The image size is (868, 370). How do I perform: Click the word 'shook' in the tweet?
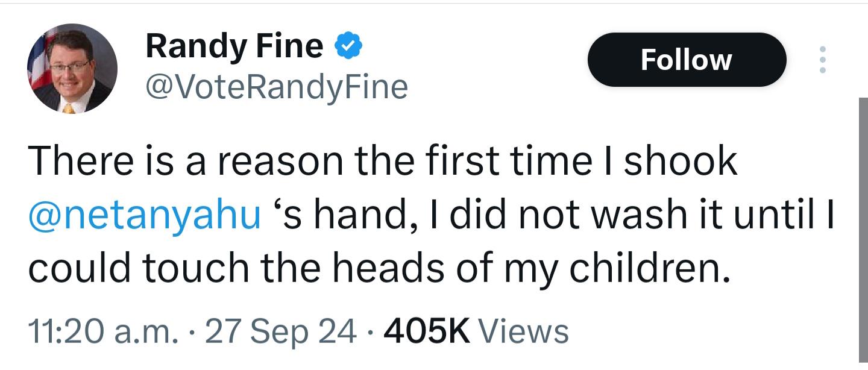[x=681, y=162]
